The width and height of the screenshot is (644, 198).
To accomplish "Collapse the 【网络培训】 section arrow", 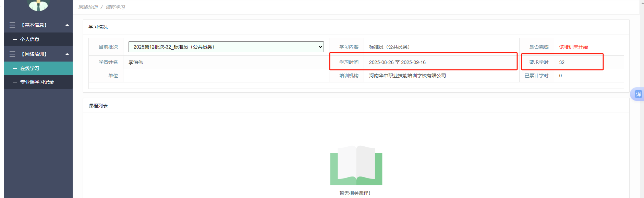I will 67,54.
